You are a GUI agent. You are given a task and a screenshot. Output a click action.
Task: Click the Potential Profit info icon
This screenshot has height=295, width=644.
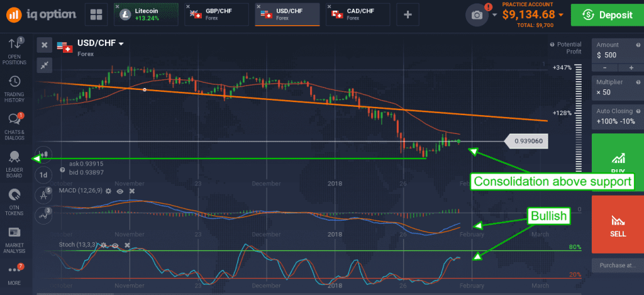click(552, 45)
